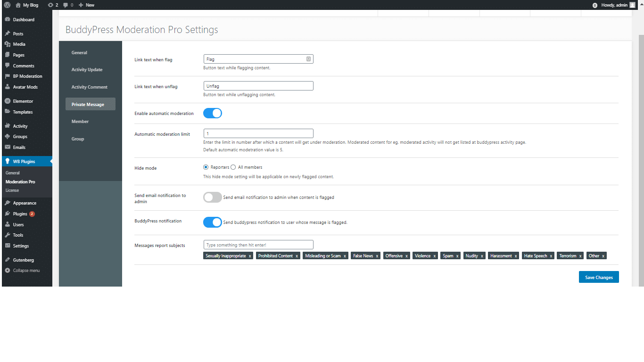Remove the Spam report subject tag
The height and width of the screenshot is (362, 644).
(x=457, y=256)
